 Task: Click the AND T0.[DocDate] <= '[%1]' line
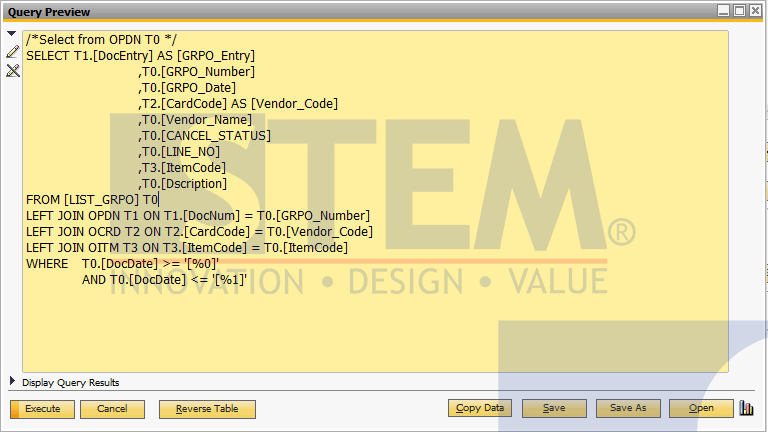point(164,280)
